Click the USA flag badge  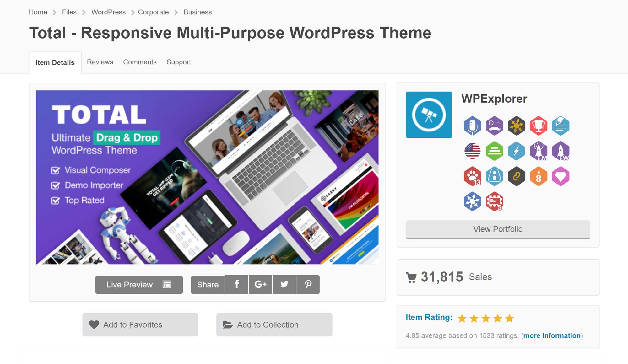[473, 151]
